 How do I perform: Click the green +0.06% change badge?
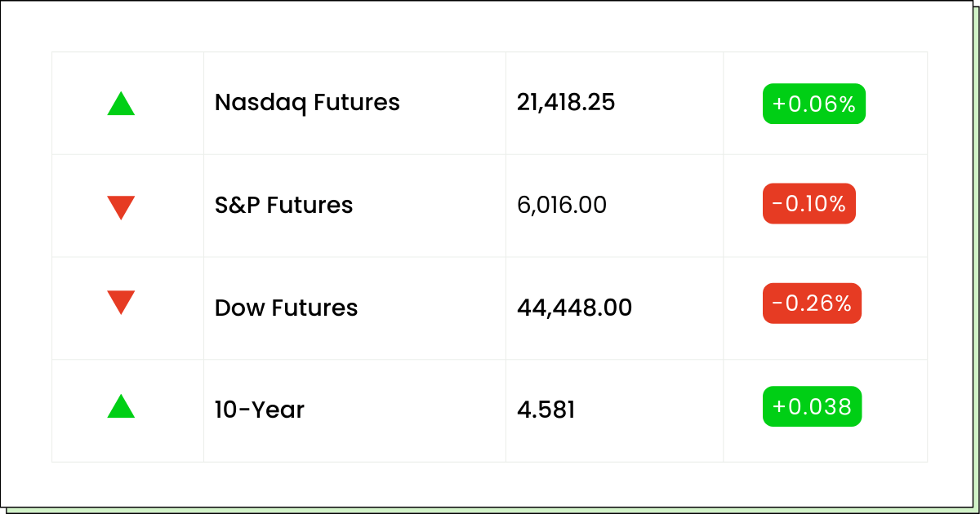[813, 104]
